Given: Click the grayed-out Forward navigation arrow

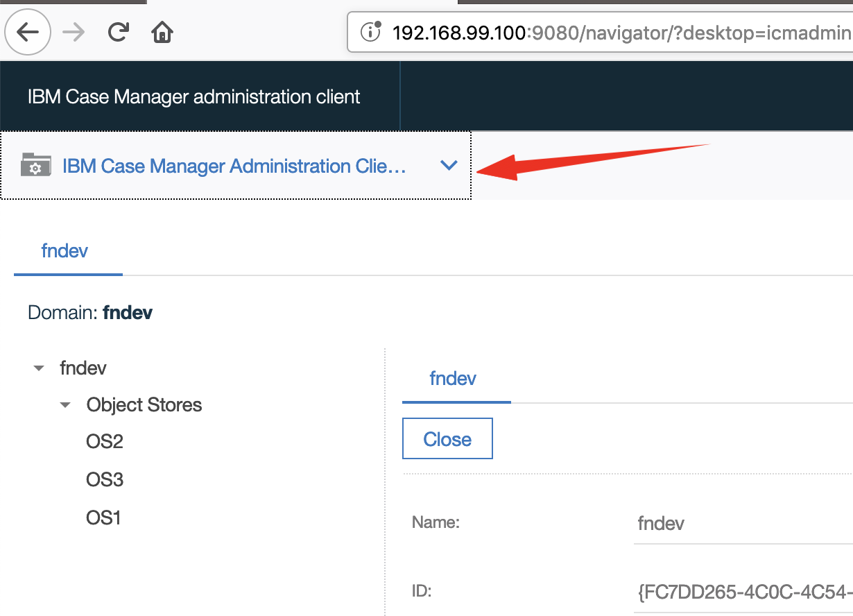Looking at the screenshot, I should 73,32.
